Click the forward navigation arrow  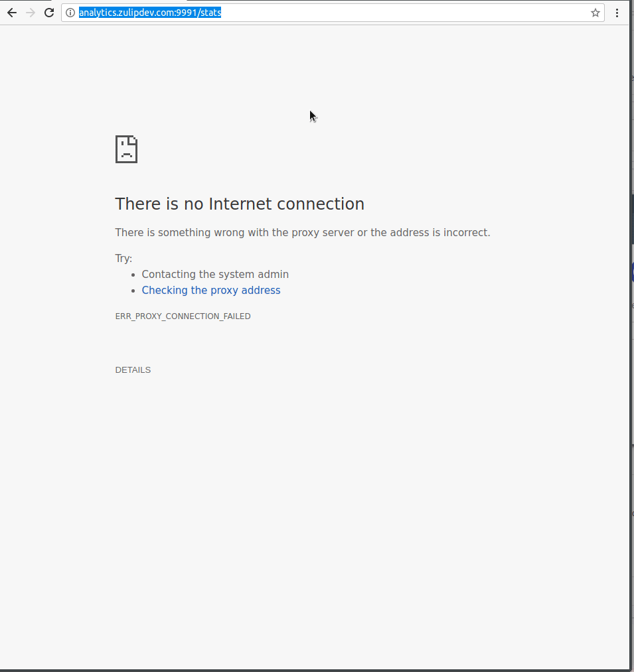click(31, 13)
